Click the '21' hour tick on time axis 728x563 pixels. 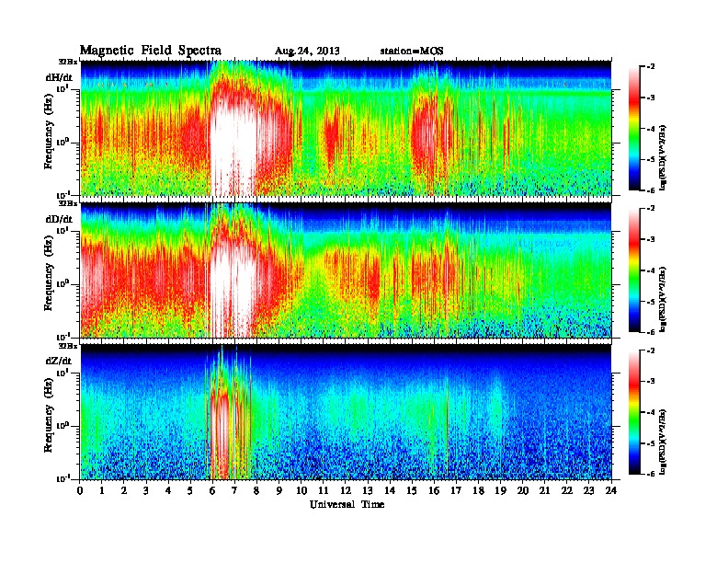545,490
